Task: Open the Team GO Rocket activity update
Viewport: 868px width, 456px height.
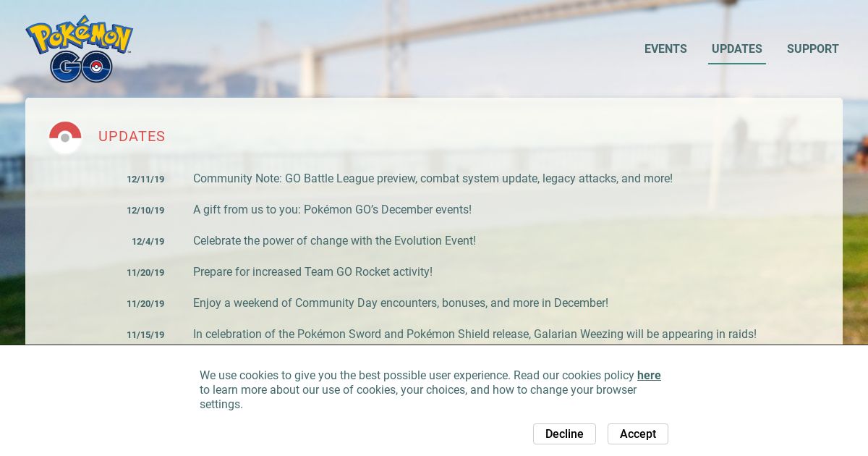Action: (x=312, y=271)
